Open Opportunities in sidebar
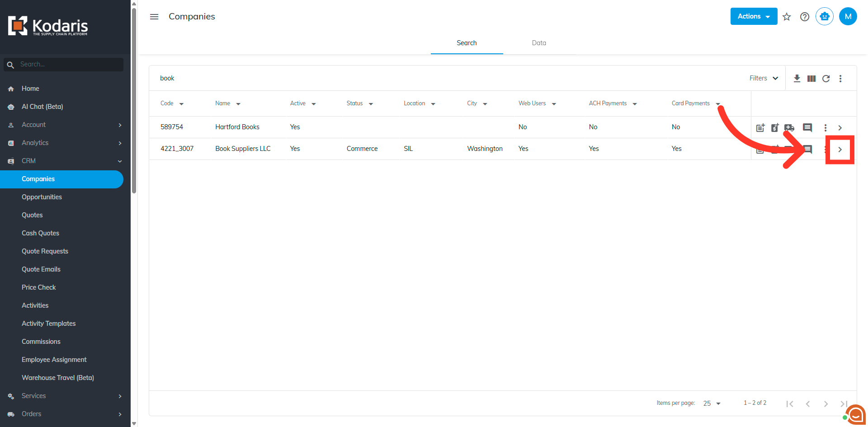The image size is (868, 427). pyautogui.click(x=42, y=197)
